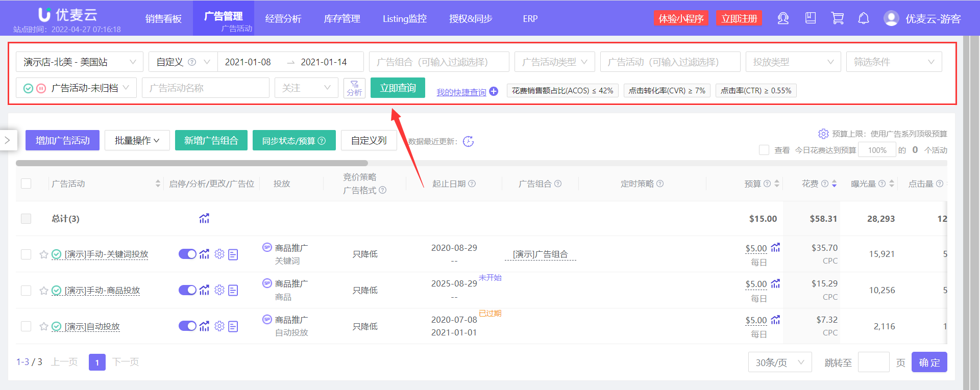Check the select-all header checkbox

[26, 184]
